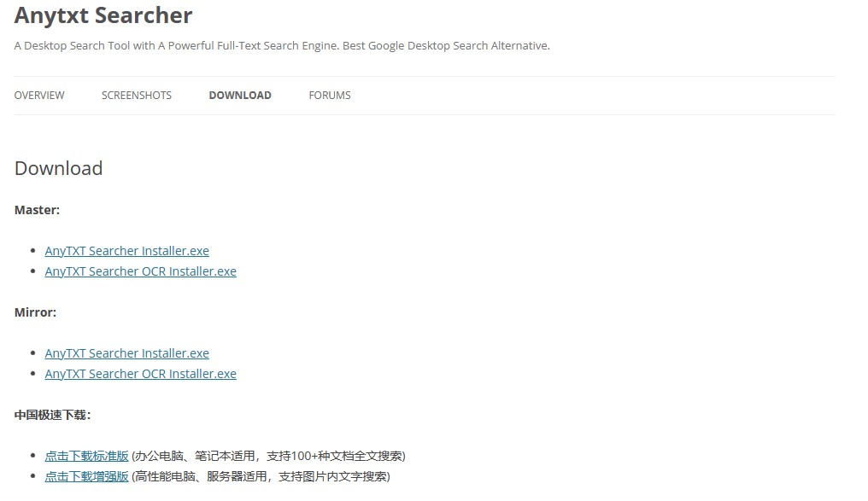Click the Download page heading
Viewport: 868px width, 501px height.
[58, 169]
